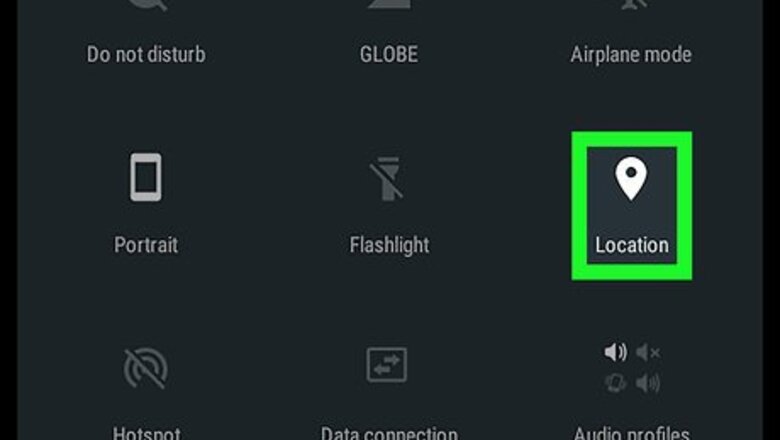This screenshot has height=440, width=780.
Task: Tap the loud speaker icon at top-left of Audio profiles
Action: click(615, 352)
